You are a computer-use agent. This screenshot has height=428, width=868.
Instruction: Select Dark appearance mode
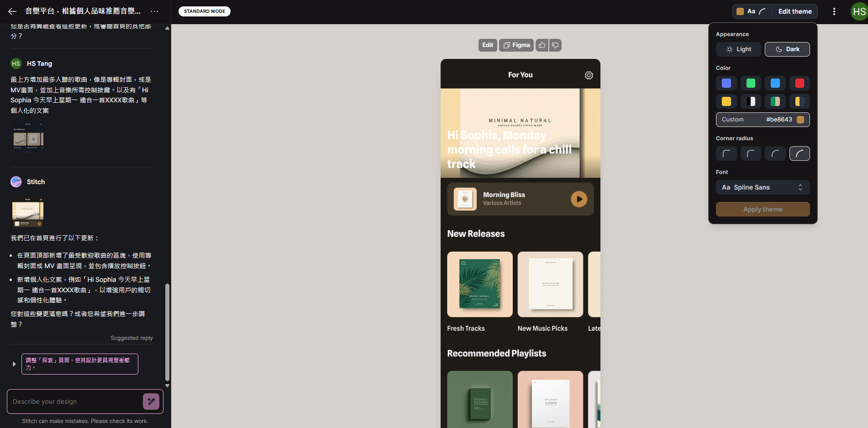(x=787, y=49)
